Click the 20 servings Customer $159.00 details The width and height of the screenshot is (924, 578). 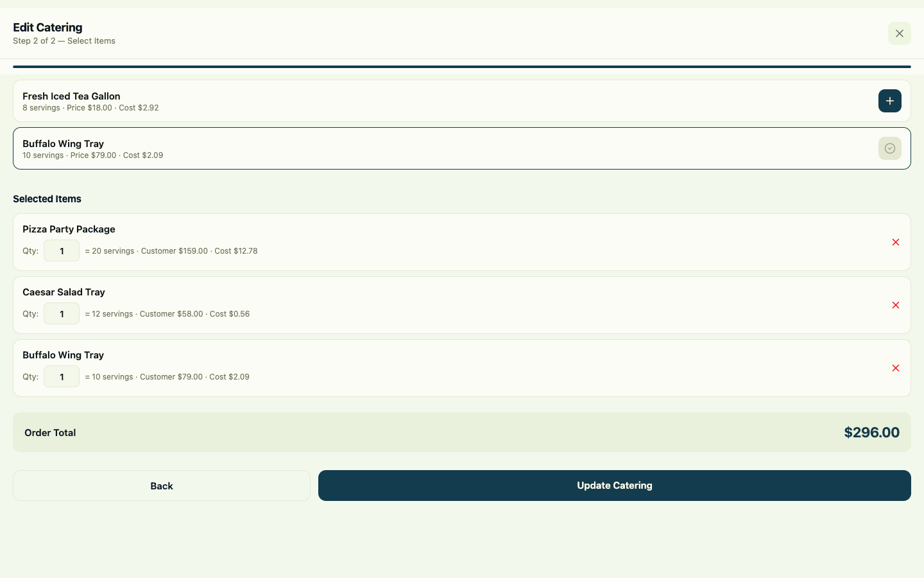pos(171,251)
